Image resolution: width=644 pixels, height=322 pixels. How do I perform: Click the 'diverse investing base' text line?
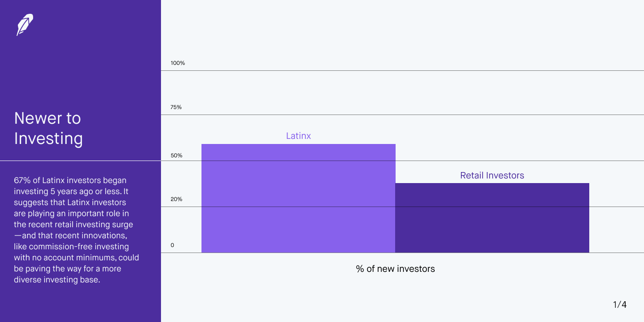coord(57,280)
